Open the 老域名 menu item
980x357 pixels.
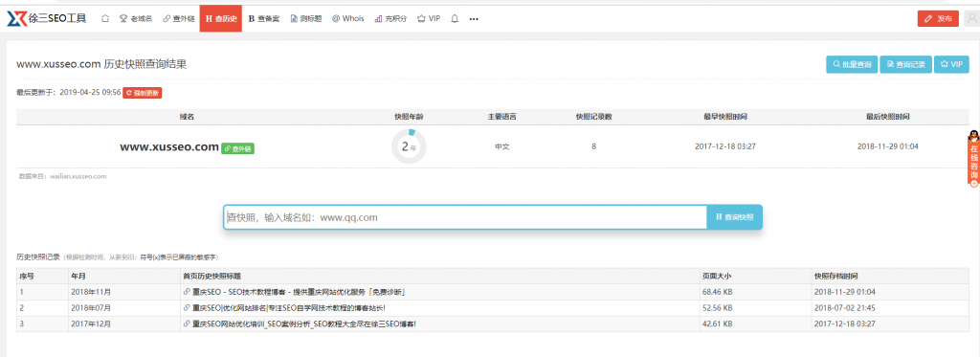pos(136,19)
